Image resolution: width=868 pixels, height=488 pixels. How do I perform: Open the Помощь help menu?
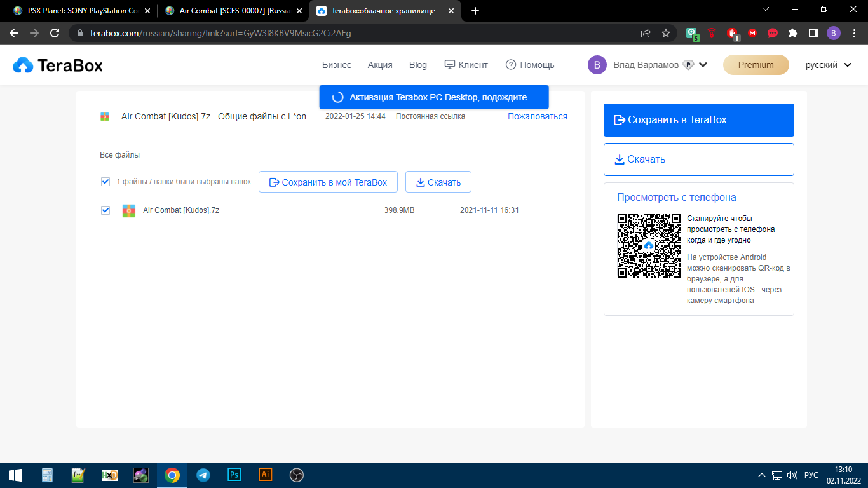coord(530,65)
